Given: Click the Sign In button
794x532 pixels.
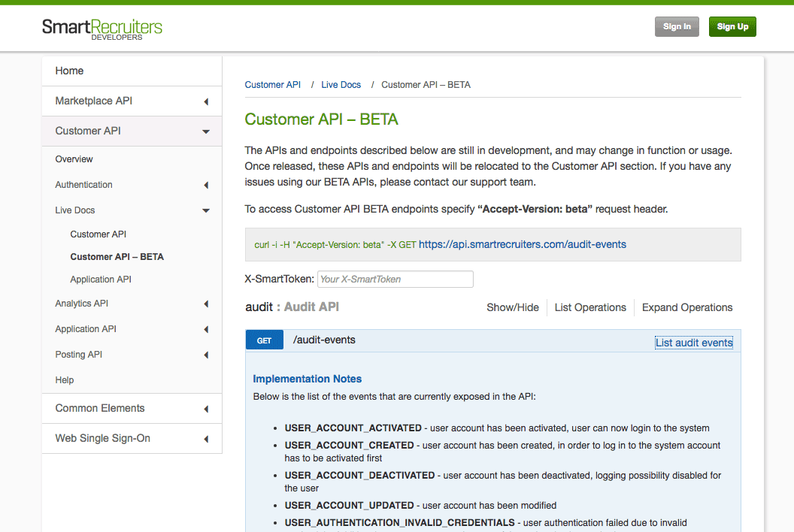Looking at the screenshot, I should tap(677, 27).
